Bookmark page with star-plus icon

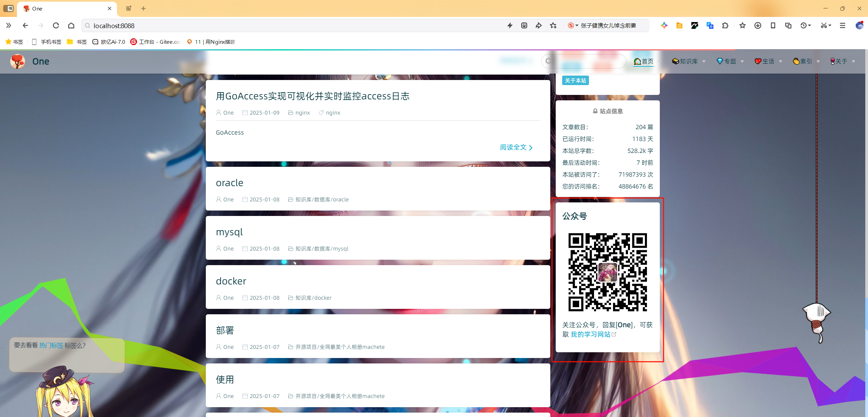[553, 25]
